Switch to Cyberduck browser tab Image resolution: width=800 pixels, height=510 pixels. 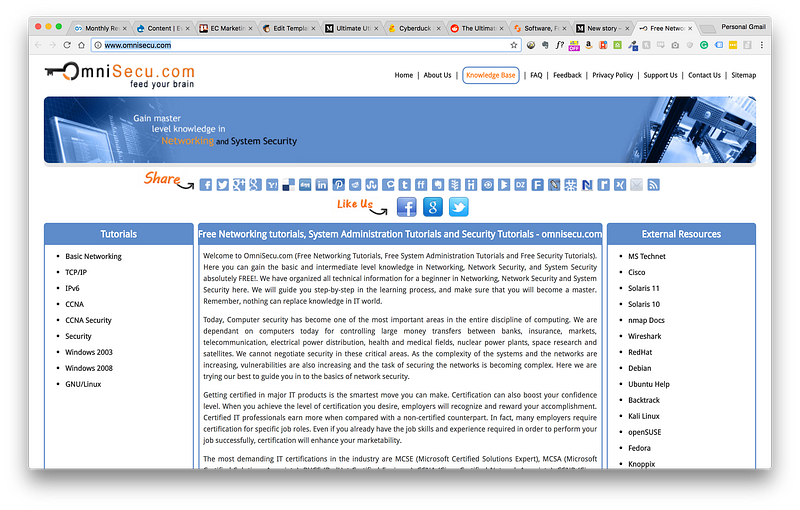pyautogui.click(x=414, y=28)
